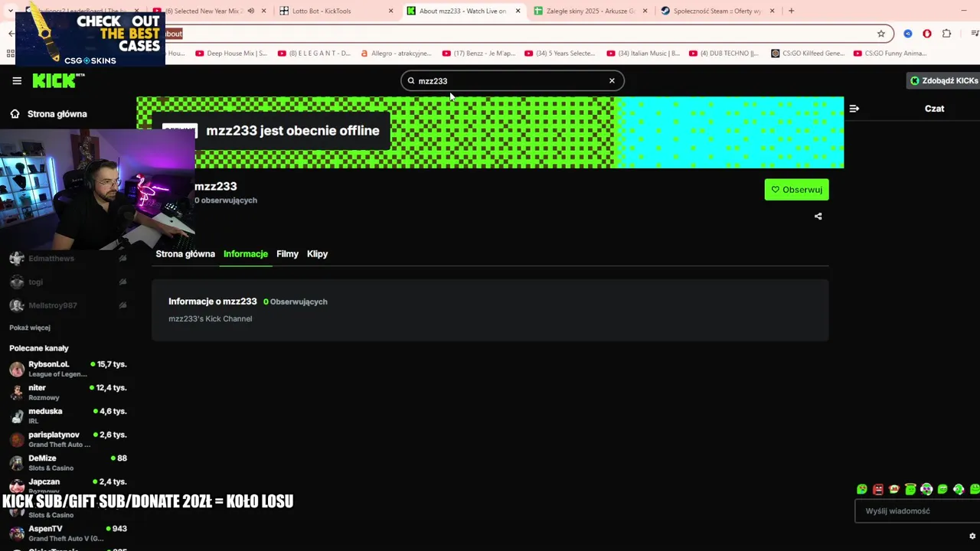
Task: Click the Wyślij wiadomość chat input
Action: [x=917, y=511]
